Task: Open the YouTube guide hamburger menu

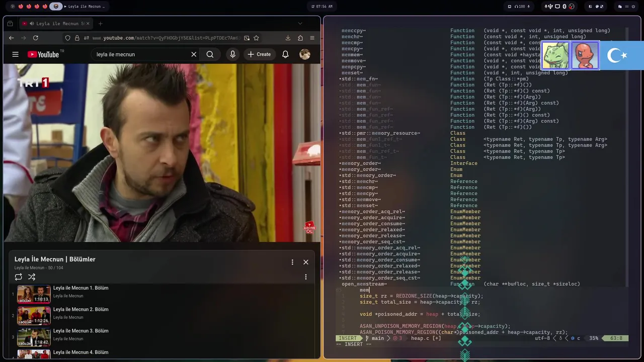Action: point(15,54)
